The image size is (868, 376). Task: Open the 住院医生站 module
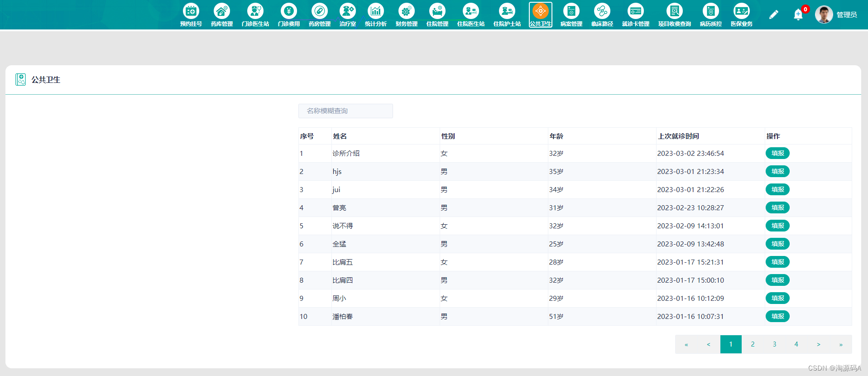coord(471,14)
